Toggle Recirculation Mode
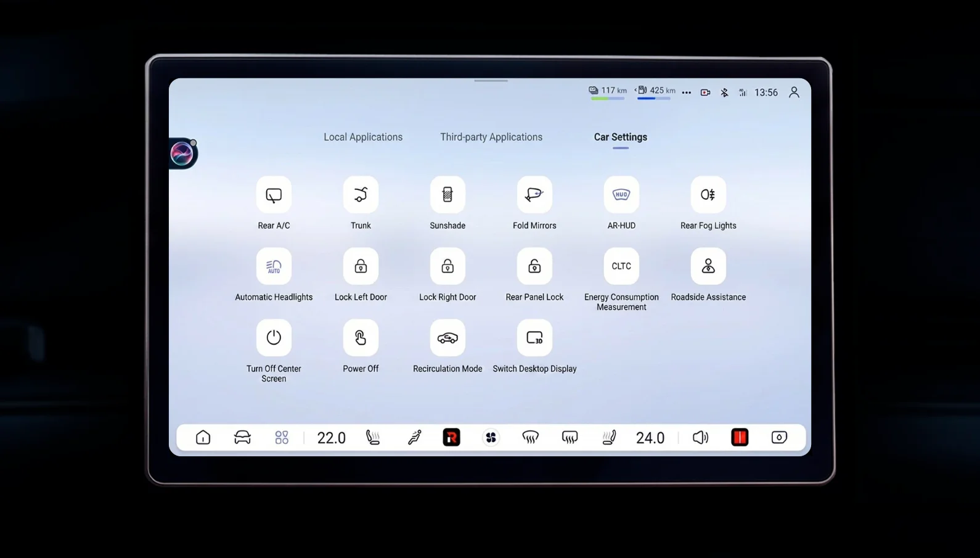This screenshot has height=558, width=980. coord(447,338)
